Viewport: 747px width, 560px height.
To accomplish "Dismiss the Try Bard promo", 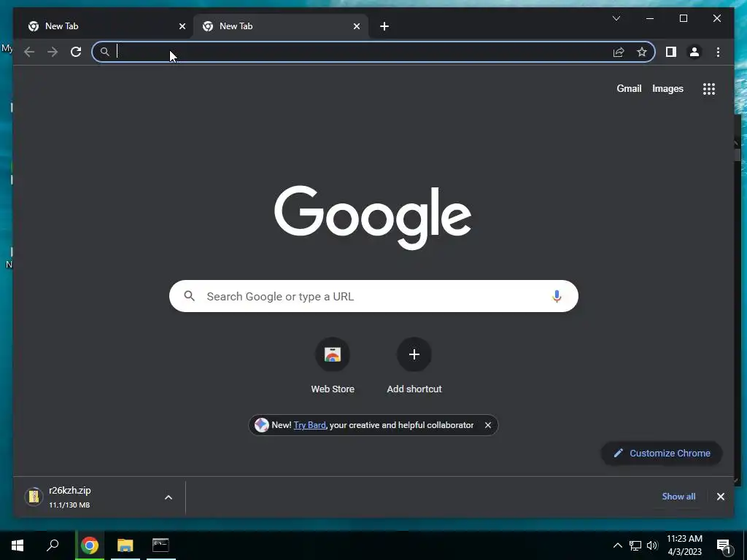I will tap(488, 425).
